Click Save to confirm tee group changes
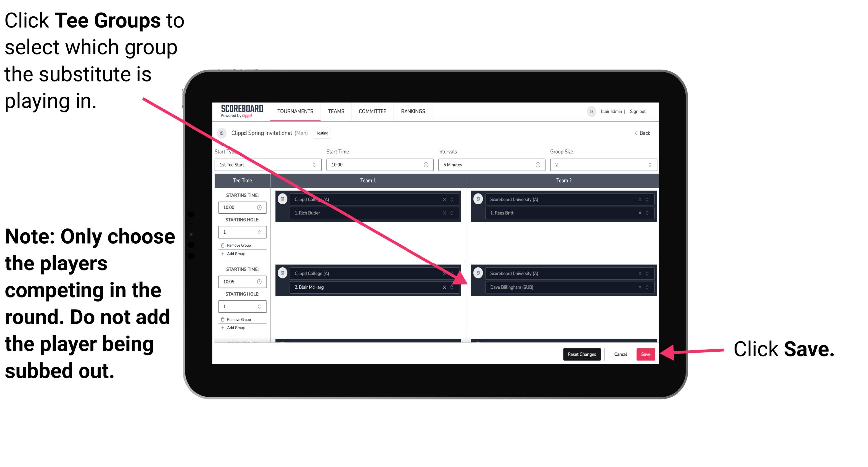This screenshot has width=868, height=467. (x=646, y=353)
